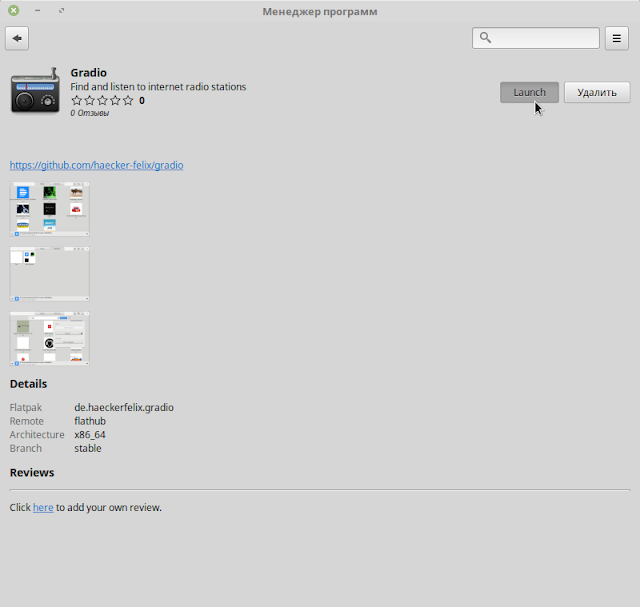Open the third screenshot thumbnail

(x=49, y=338)
